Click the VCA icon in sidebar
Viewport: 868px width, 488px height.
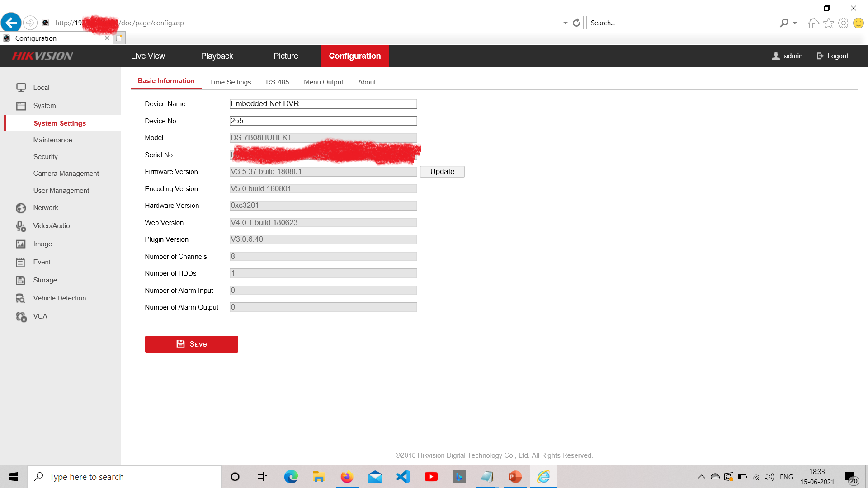pyautogui.click(x=21, y=316)
